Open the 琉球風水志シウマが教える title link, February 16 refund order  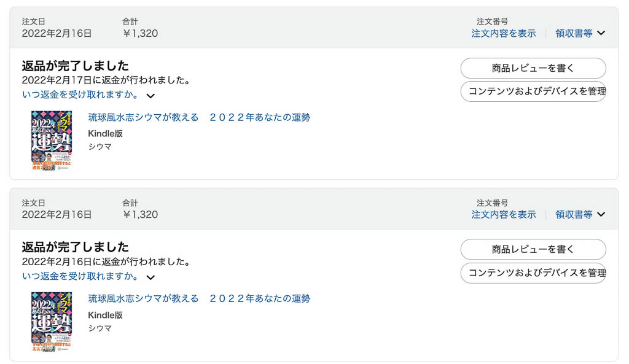pyautogui.click(x=199, y=298)
